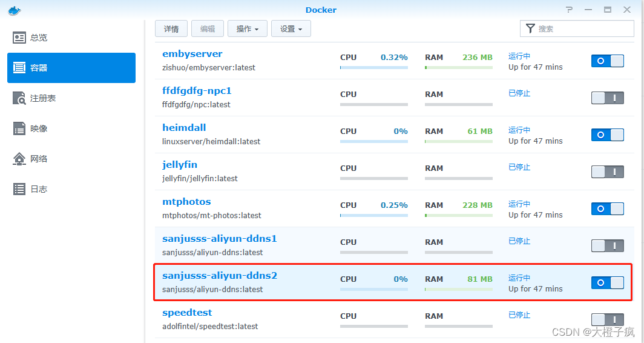Image resolution: width=644 pixels, height=343 pixels.
Task: Click the network (网络) house icon
Action: pyautogui.click(x=19, y=159)
